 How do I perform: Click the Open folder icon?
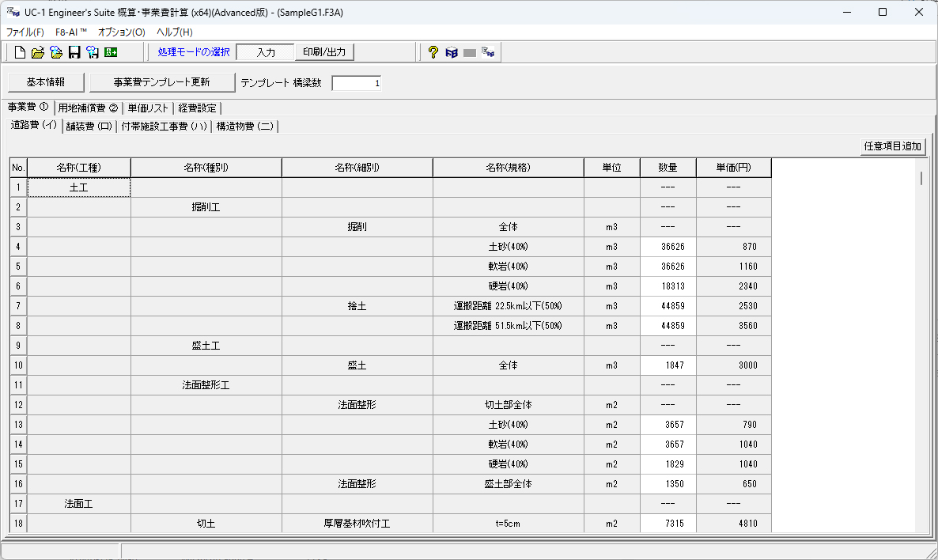coord(37,52)
